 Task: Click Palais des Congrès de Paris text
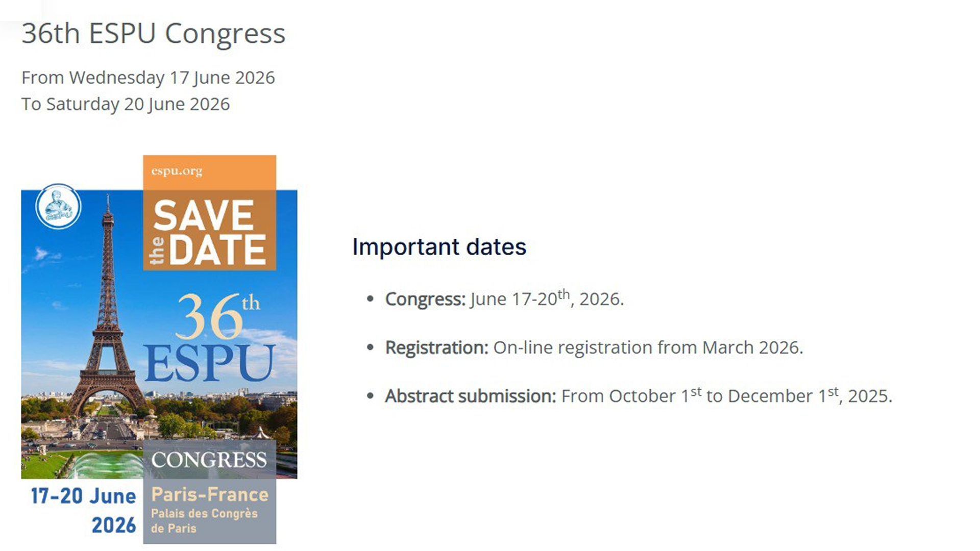[x=204, y=520]
